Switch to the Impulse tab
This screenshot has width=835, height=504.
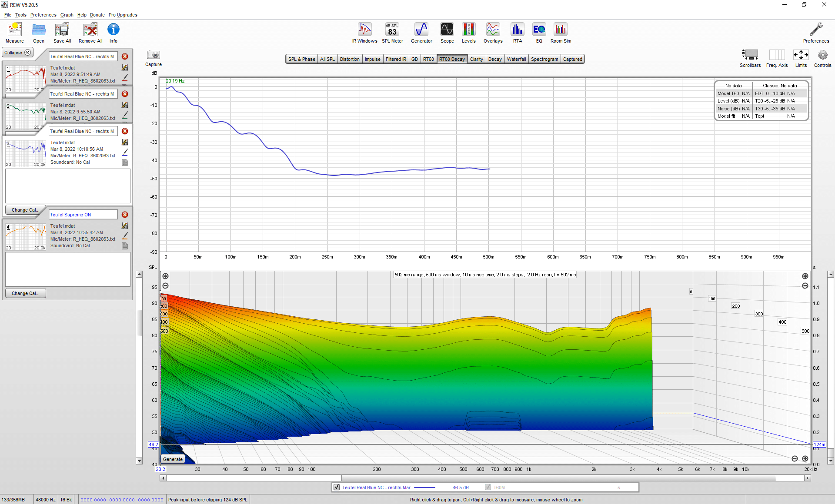pyautogui.click(x=372, y=59)
